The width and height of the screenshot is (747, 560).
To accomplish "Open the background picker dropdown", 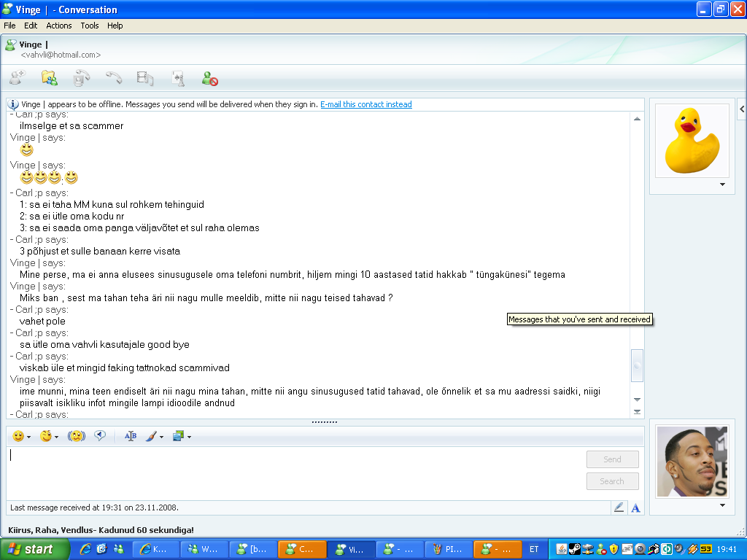I will [x=189, y=437].
